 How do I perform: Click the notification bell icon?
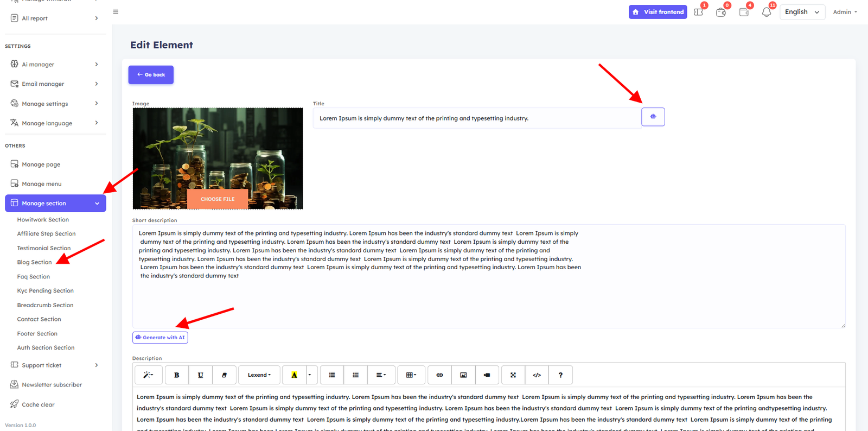pyautogui.click(x=766, y=12)
